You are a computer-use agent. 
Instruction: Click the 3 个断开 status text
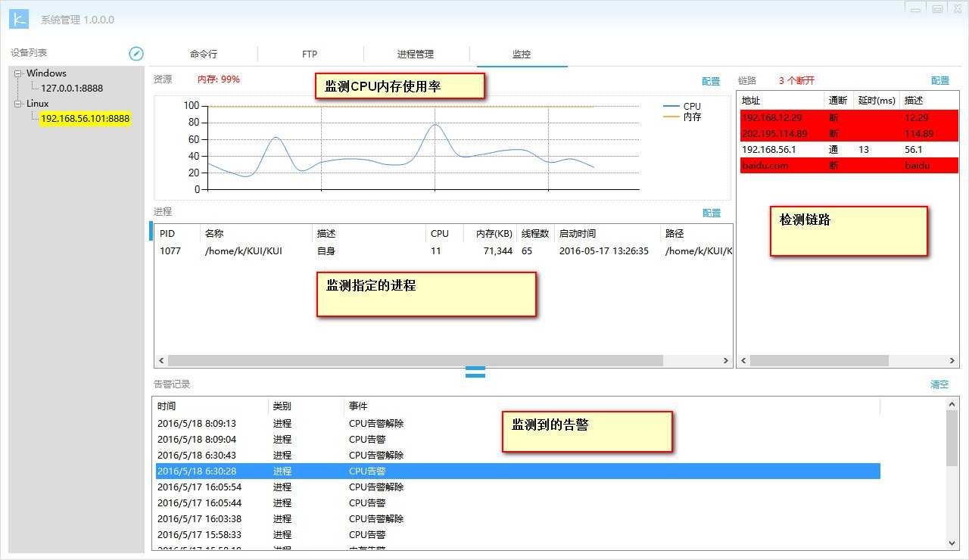(x=796, y=80)
